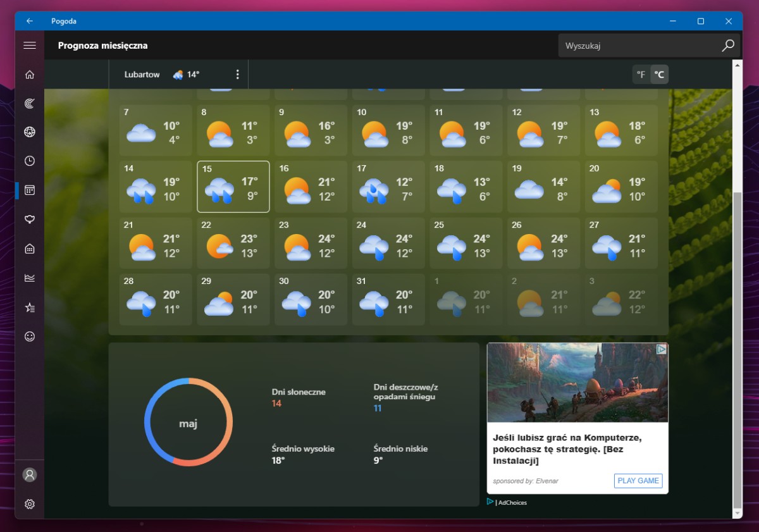
Task: Open the three-dot menu next to Lubartow
Action: coord(238,75)
